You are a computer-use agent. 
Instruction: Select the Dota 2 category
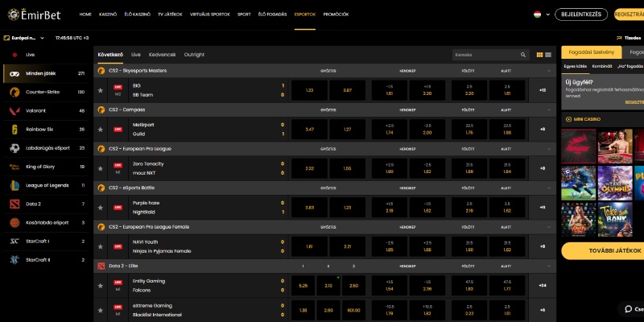[46, 204]
